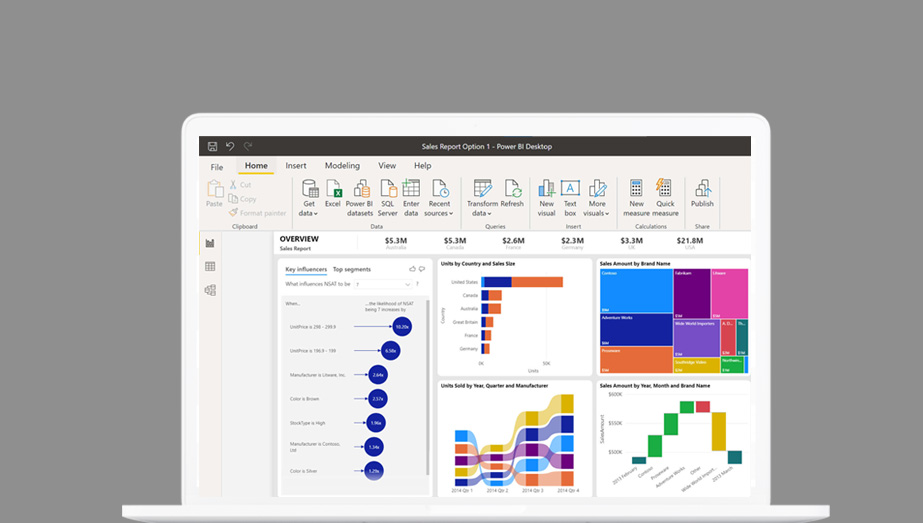Publish the report
923x523 pixels.
pos(702,193)
